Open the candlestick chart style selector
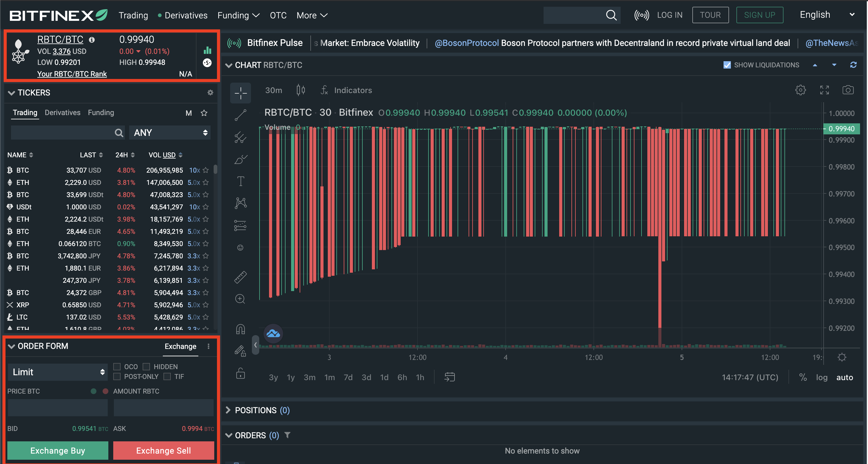The image size is (868, 464). click(x=301, y=90)
